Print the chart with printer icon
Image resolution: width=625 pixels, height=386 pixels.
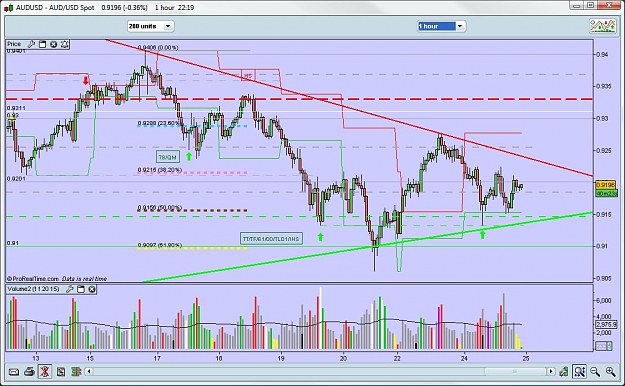pyautogui.click(x=29, y=372)
